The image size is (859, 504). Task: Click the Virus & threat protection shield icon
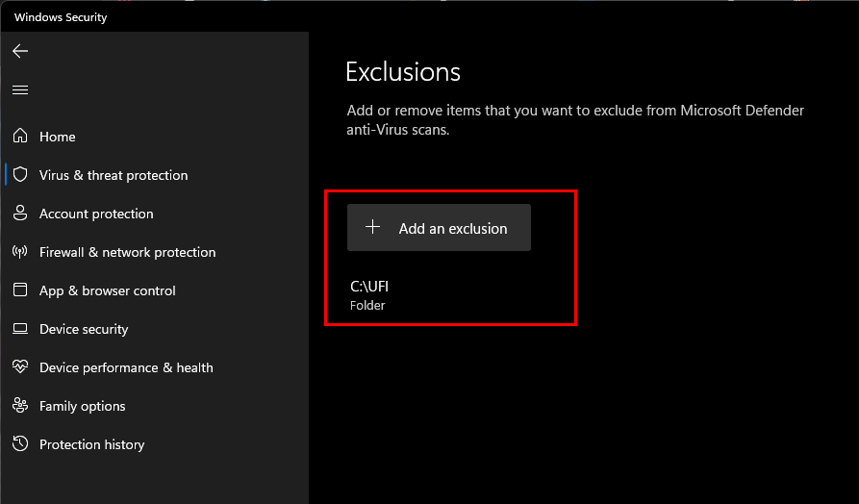(x=20, y=175)
